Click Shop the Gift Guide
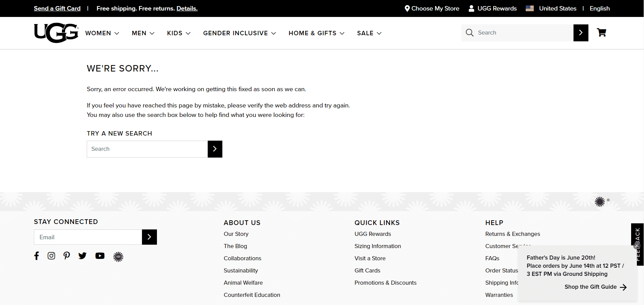This screenshot has height=305, width=644. tap(596, 287)
